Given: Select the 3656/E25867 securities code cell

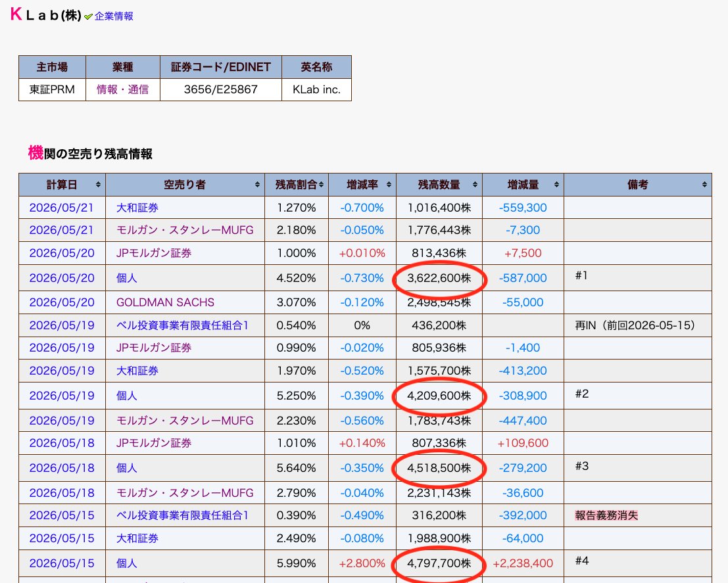Looking at the screenshot, I should tap(220, 89).
